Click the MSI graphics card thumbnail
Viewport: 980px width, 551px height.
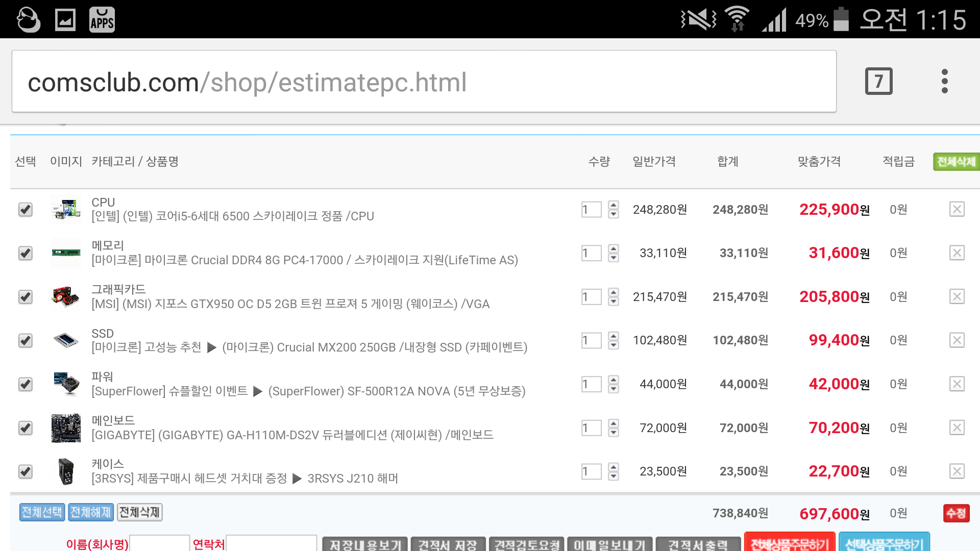point(66,296)
